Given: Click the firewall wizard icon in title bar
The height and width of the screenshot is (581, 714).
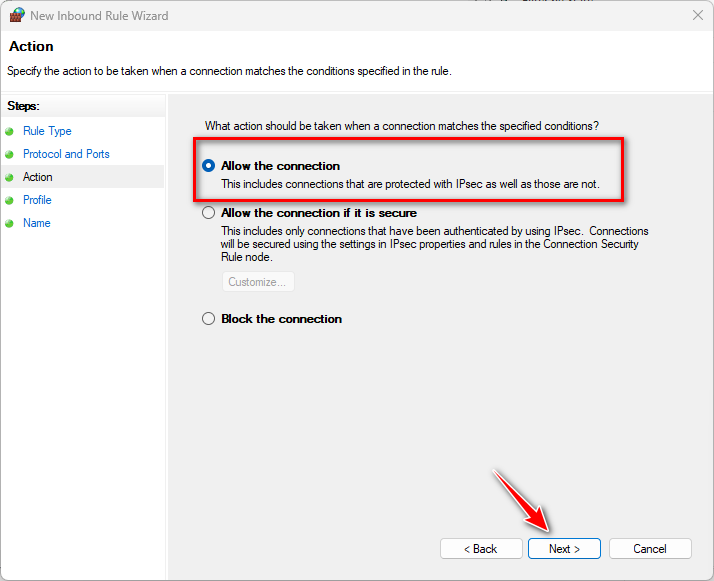Looking at the screenshot, I should 16,16.
